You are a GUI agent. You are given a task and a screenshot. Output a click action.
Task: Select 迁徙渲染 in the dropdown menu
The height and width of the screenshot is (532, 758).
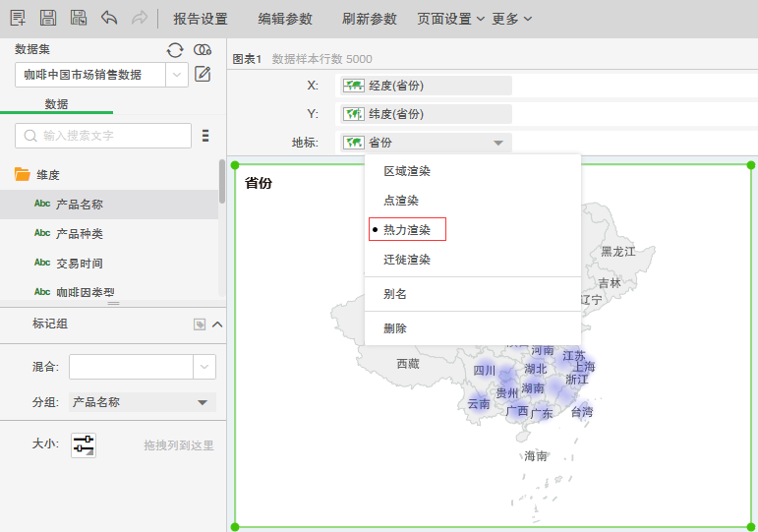pyautogui.click(x=407, y=260)
